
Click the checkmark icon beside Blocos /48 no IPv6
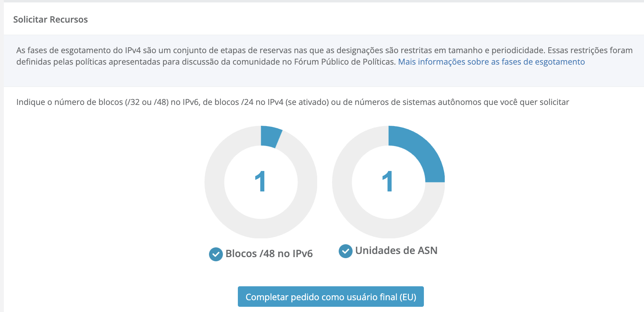click(216, 254)
